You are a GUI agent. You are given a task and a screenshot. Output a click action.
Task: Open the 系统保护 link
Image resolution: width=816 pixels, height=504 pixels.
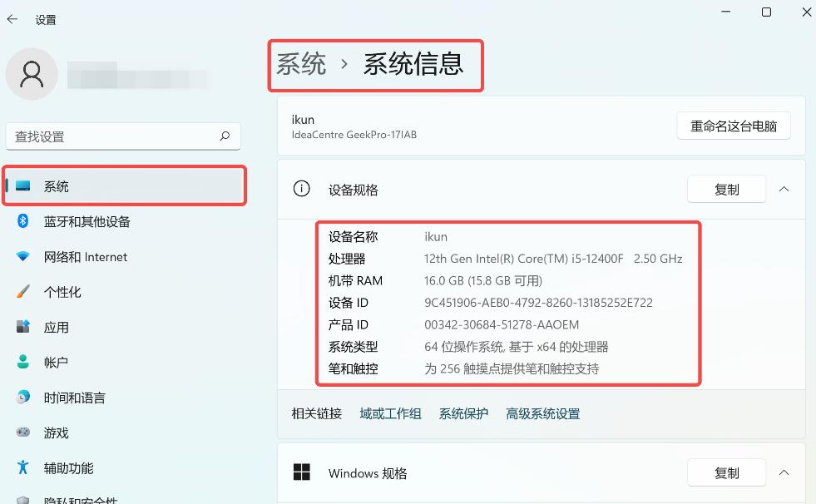coord(463,413)
